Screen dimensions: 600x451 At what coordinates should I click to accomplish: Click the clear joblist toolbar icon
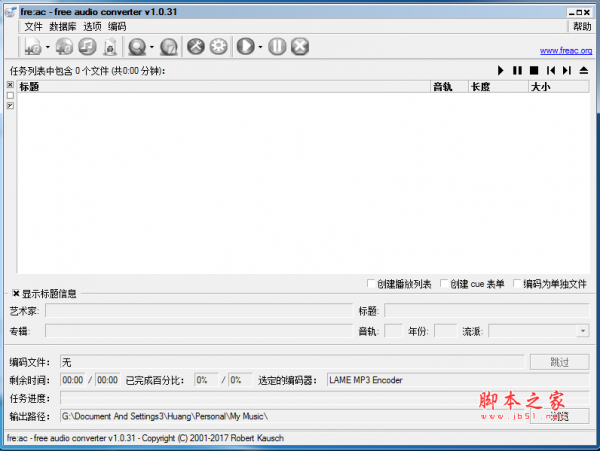click(110, 47)
